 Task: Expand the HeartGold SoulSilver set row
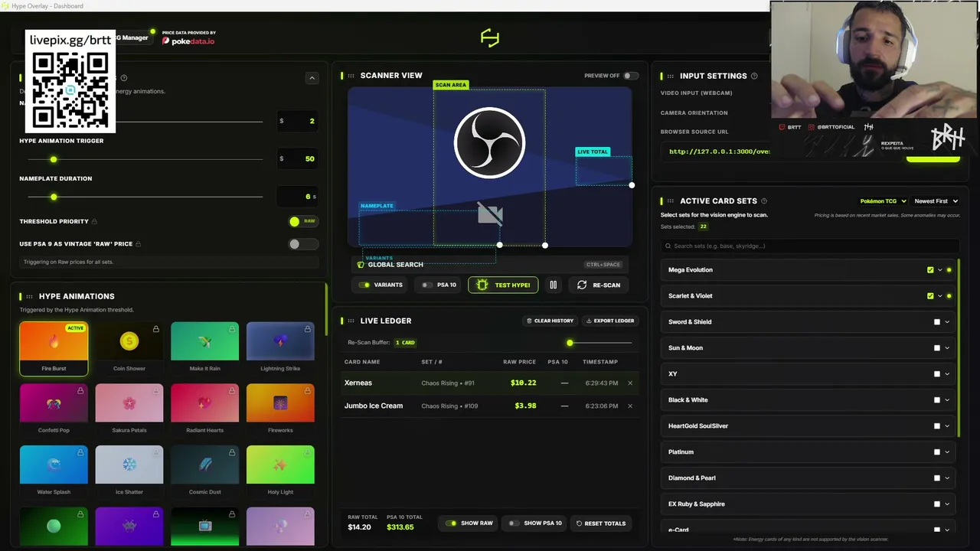click(x=947, y=426)
